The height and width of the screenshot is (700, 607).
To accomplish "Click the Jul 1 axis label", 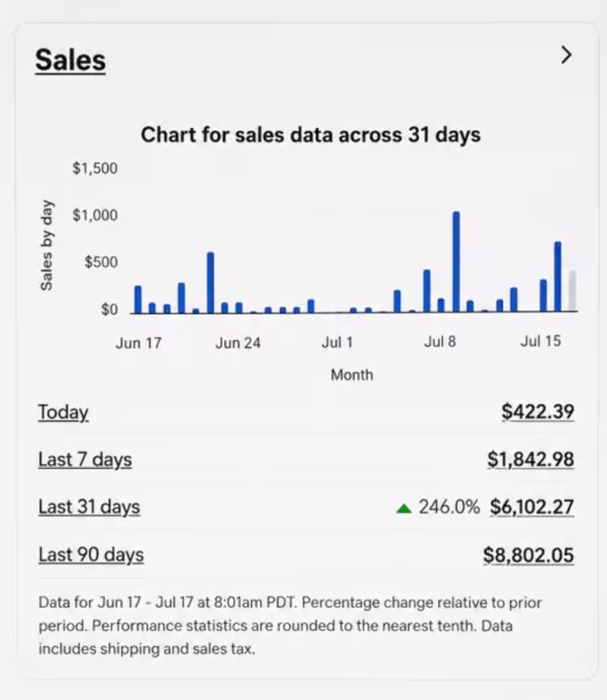I will click(337, 342).
